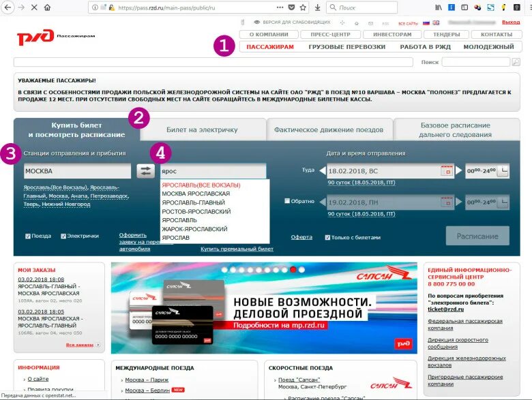Viewport: 532px width, 400px height.
Task: Click the site home icon in header
Action: coord(356,23)
